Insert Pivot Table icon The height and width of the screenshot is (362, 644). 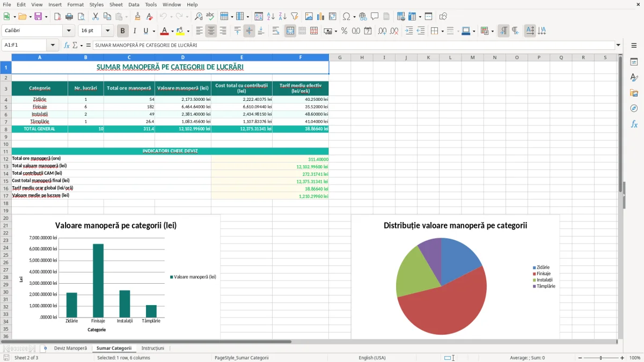coord(333,17)
